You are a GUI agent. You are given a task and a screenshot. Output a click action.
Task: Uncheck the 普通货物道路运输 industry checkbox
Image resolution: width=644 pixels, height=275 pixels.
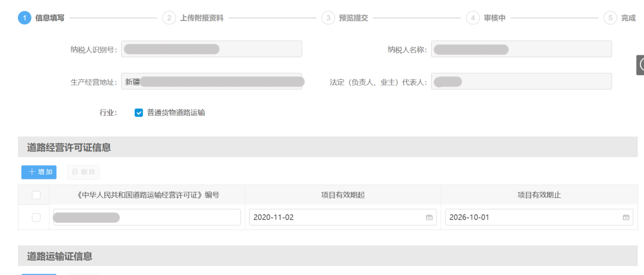click(139, 113)
